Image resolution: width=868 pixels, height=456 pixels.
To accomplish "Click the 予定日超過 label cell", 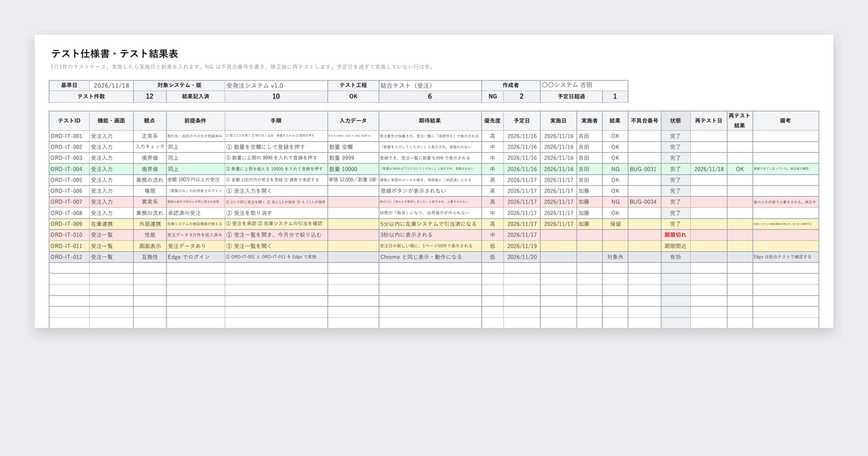I will pyautogui.click(x=571, y=96).
